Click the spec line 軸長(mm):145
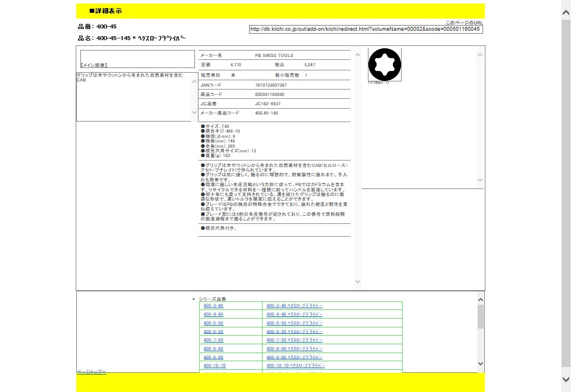This screenshot has width=571, height=392. click(218, 141)
